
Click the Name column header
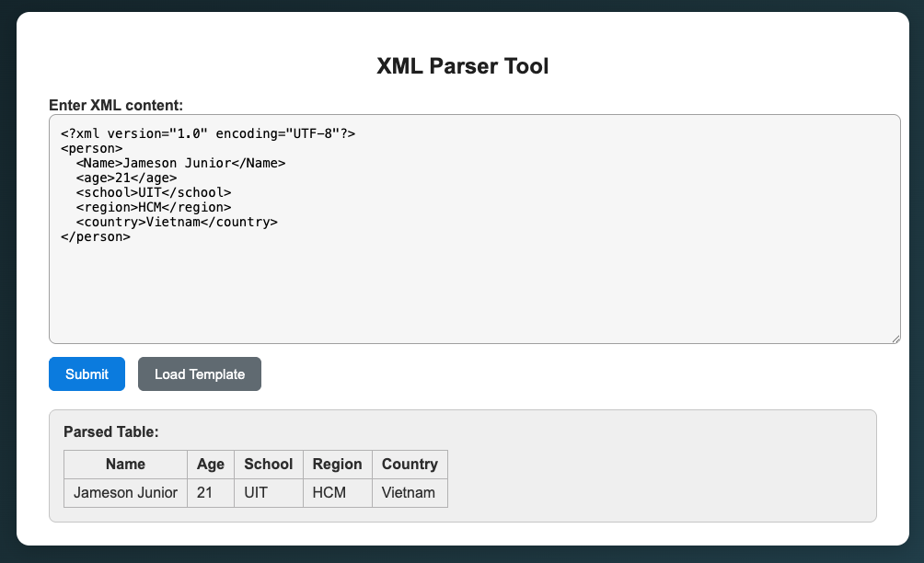[125, 465]
